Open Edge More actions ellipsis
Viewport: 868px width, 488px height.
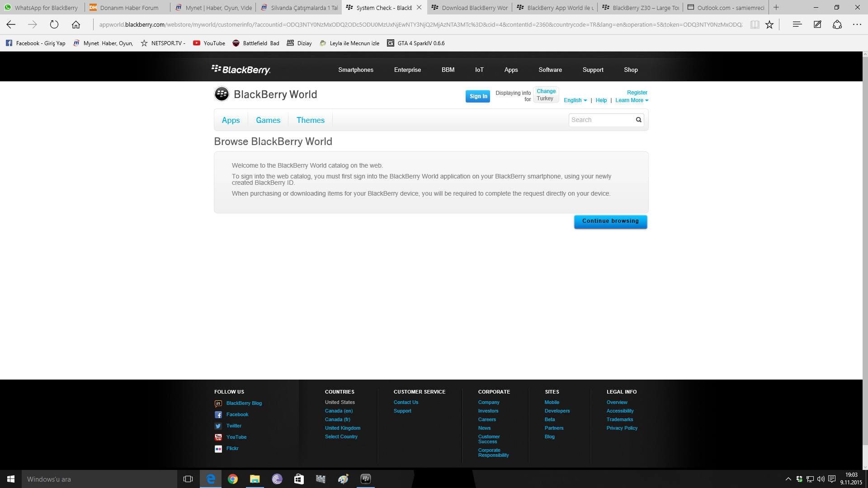point(857,24)
